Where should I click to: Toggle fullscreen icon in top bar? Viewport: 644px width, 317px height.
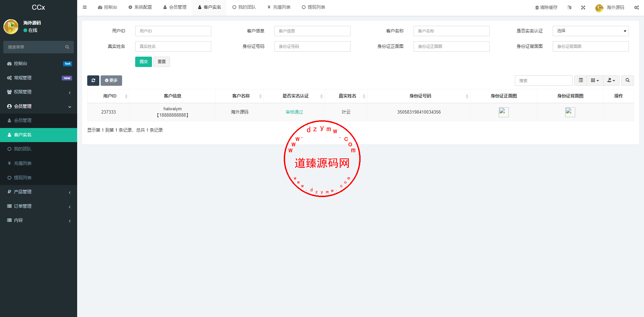point(583,7)
